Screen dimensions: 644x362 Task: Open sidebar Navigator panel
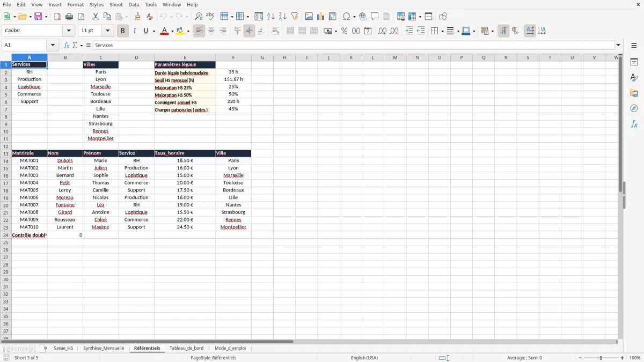(x=634, y=108)
